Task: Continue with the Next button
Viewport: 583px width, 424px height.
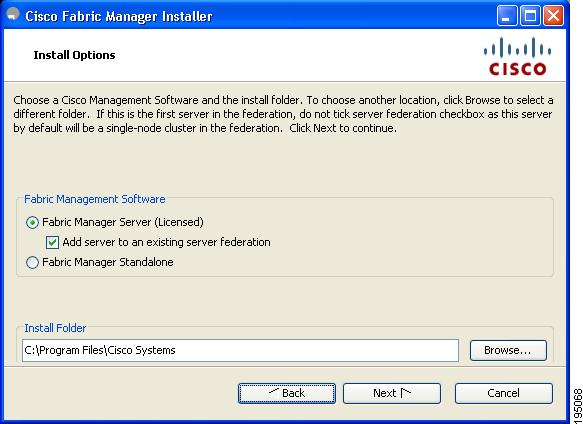Action: click(392, 394)
